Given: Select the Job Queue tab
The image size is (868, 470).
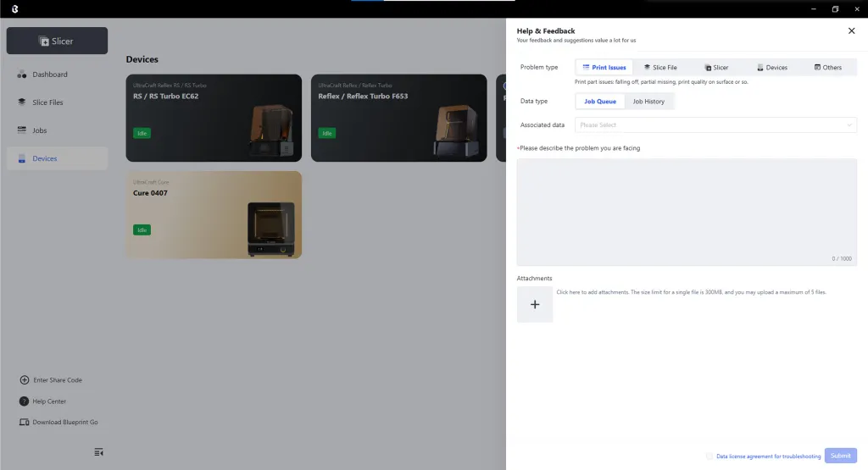Looking at the screenshot, I should pyautogui.click(x=600, y=102).
